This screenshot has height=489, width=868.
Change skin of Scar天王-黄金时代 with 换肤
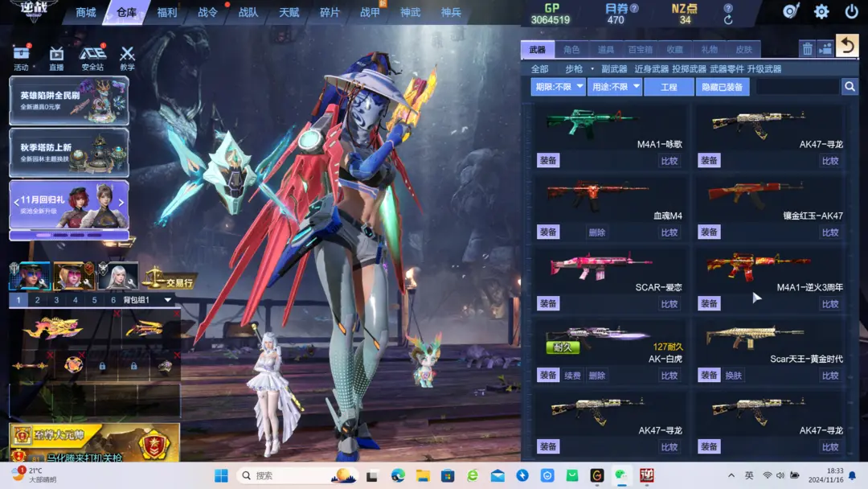point(734,376)
